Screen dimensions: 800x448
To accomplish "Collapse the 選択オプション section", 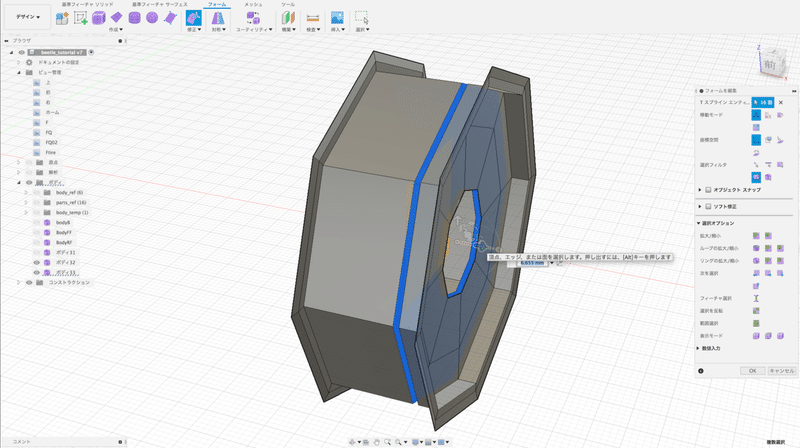I will (698, 223).
